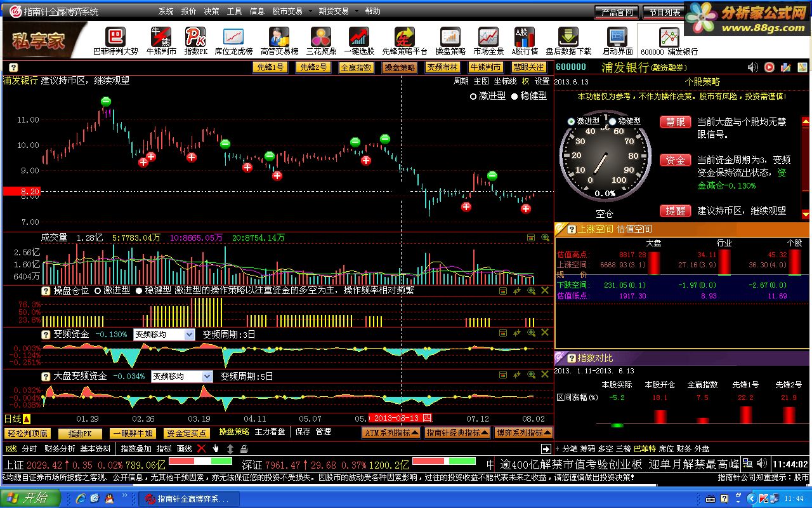This screenshot has height=508, width=812.
Task: Open the 报价 menu
Action: click(189, 11)
